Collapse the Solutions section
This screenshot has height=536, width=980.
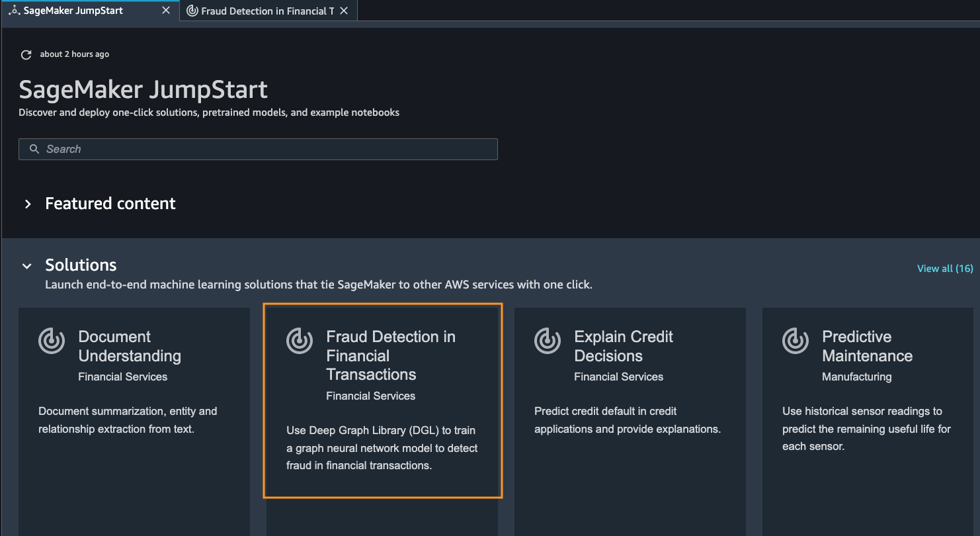click(x=27, y=266)
